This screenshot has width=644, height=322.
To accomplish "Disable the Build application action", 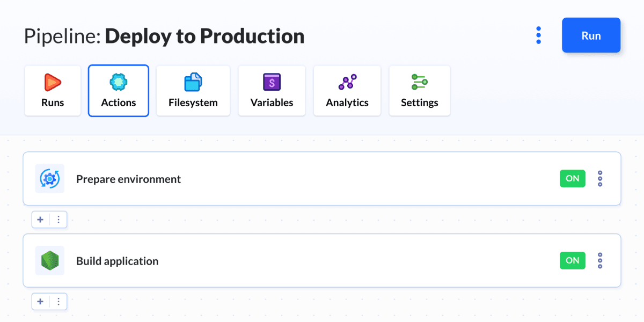I will point(572,261).
